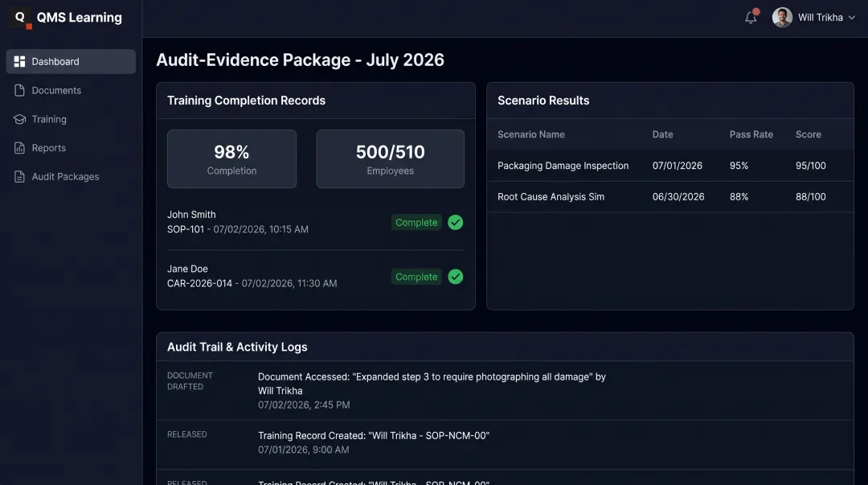Click the Date column header
Screen dimensions: 868x485
pyautogui.click(x=662, y=134)
